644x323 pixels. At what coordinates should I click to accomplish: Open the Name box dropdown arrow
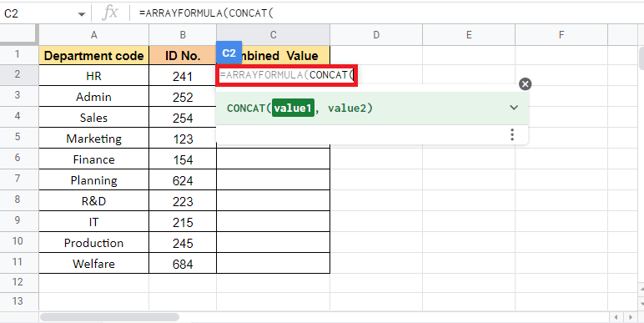point(81,14)
